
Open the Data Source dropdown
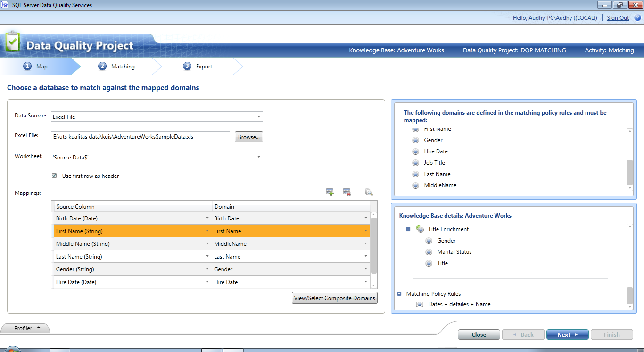coord(258,116)
